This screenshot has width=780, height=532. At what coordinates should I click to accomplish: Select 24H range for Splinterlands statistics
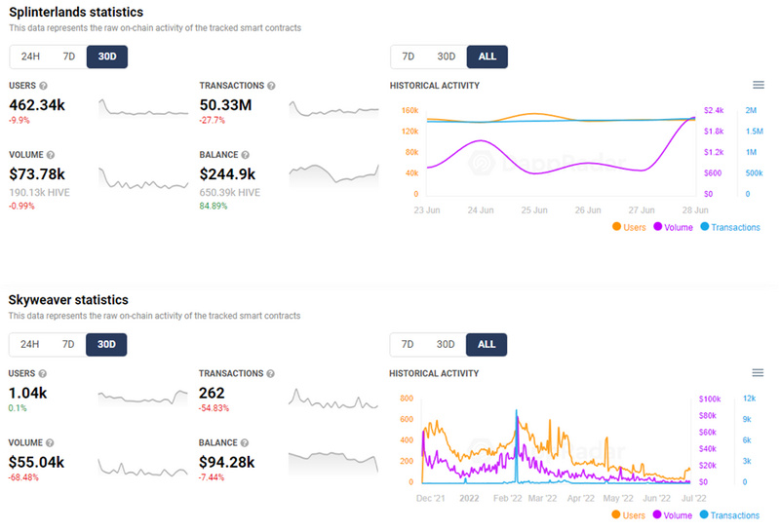[30, 57]
